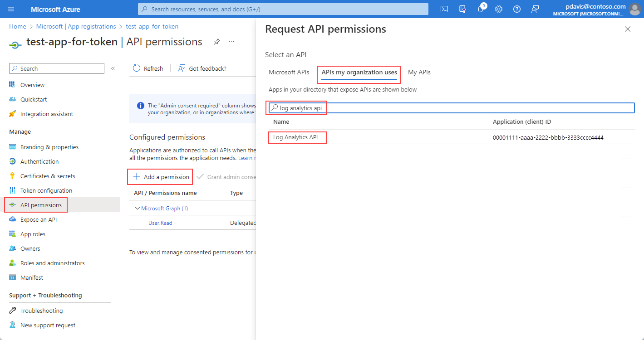This screenshot has height=340, width=644.
Task: Select Token configuration in the sidebar
Action: pos(46,190)
